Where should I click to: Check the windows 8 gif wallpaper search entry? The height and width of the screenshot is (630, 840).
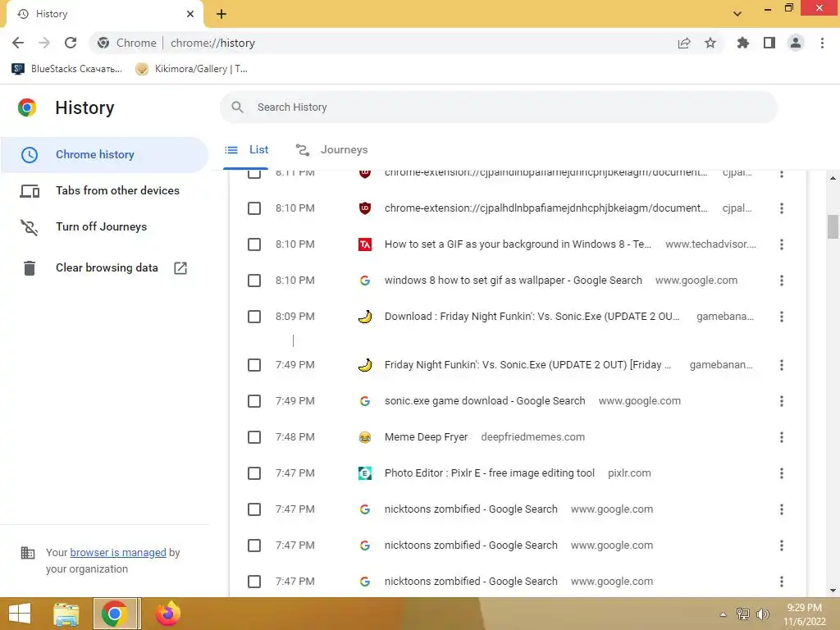(254, 281)
